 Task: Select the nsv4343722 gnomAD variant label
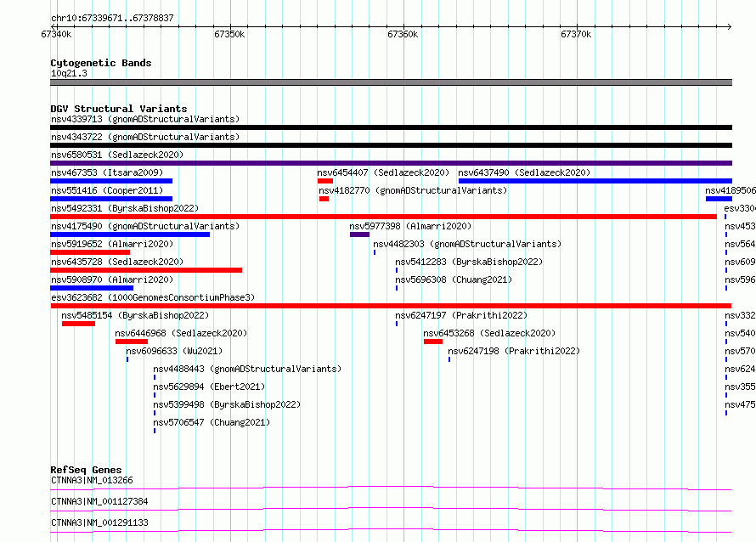click(145, 137)
